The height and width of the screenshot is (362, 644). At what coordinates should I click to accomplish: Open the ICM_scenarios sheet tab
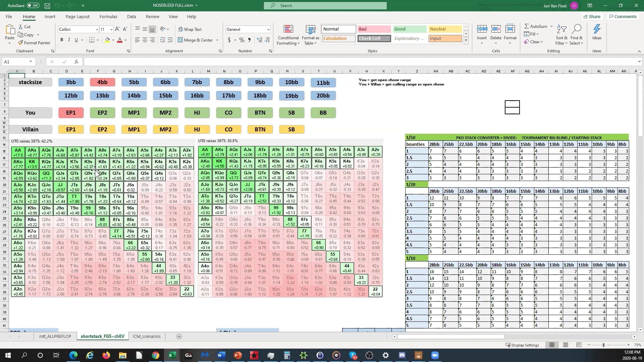click(x=147, y=336)
